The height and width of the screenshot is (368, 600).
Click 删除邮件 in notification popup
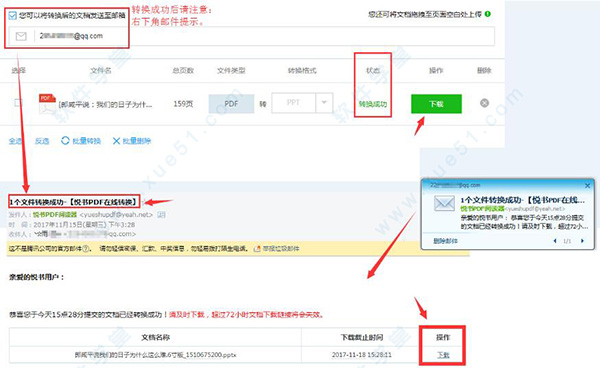(445, 241)
